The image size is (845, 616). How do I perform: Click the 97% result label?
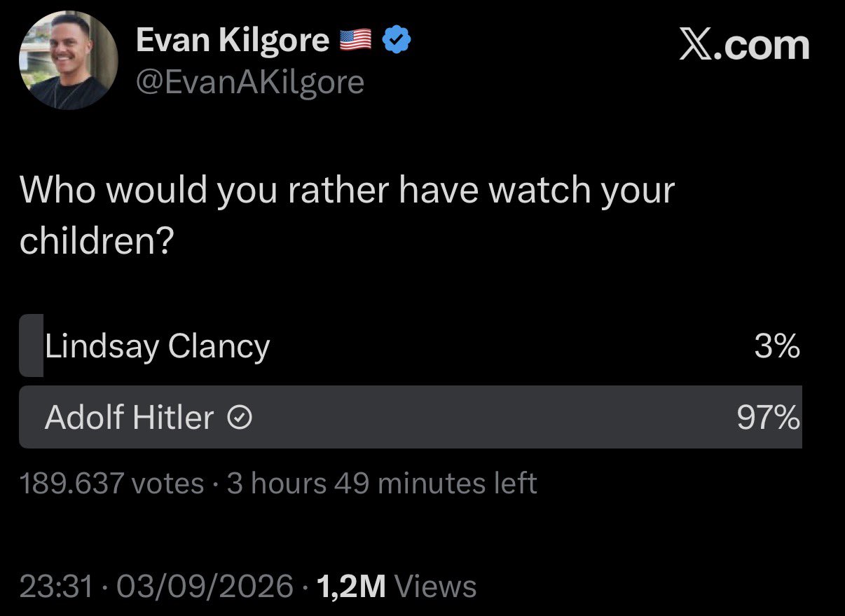pos(768,418)
